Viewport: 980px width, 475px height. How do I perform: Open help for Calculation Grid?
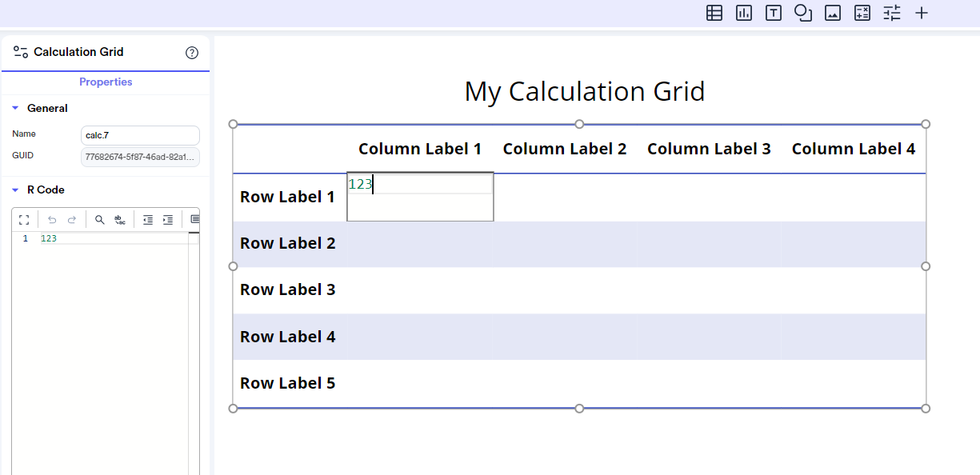tap(192, 53)
